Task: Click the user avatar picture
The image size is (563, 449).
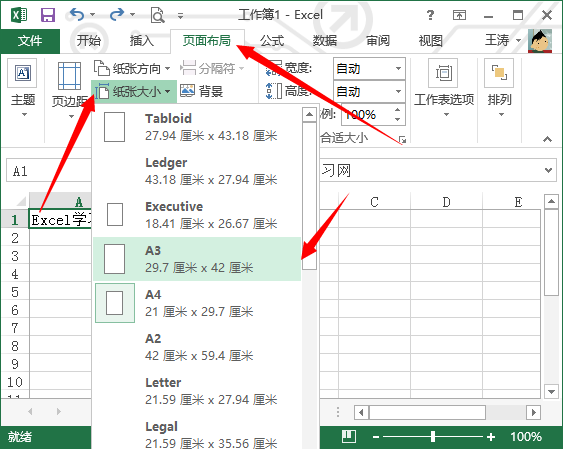Action: (x=540, y=41)
